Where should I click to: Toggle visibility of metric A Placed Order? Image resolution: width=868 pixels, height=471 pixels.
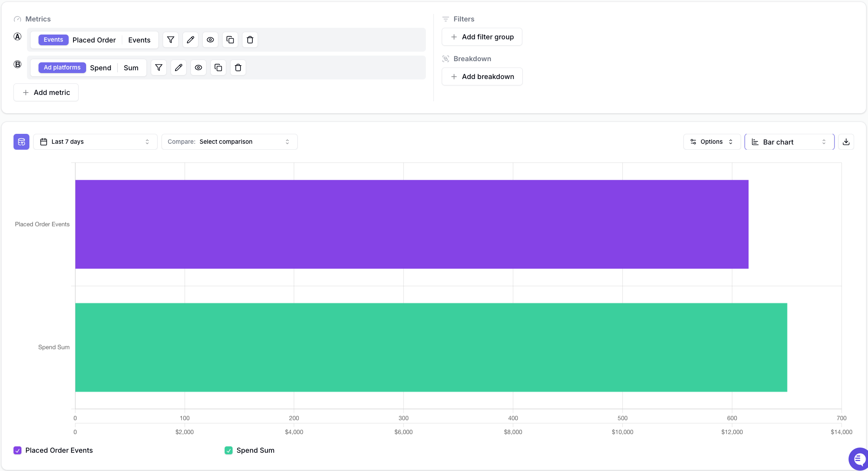tap(210, 40)
